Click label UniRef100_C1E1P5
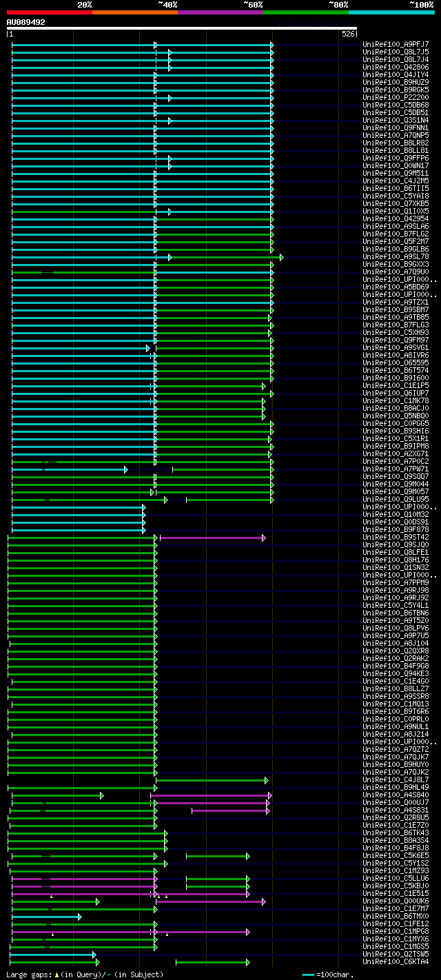The height and width of the screenshot is (980, 441). [396, 386]
